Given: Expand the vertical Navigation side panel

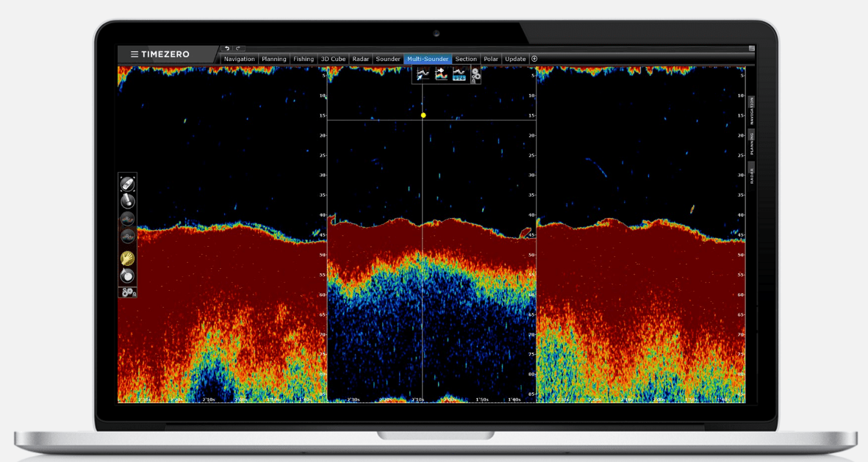Looking at the screenshot, I should point(752,110).
